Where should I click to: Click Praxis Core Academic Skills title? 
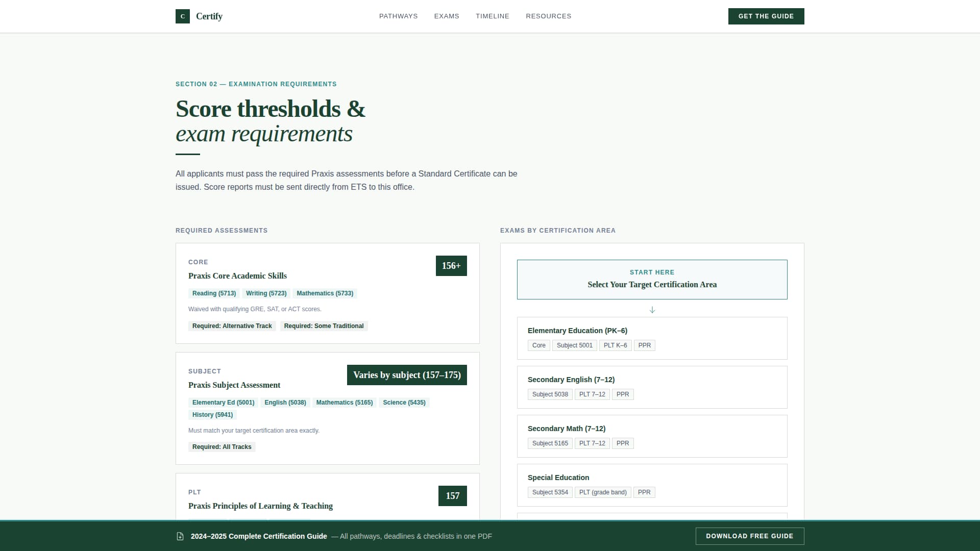click(x=238, y=276)
